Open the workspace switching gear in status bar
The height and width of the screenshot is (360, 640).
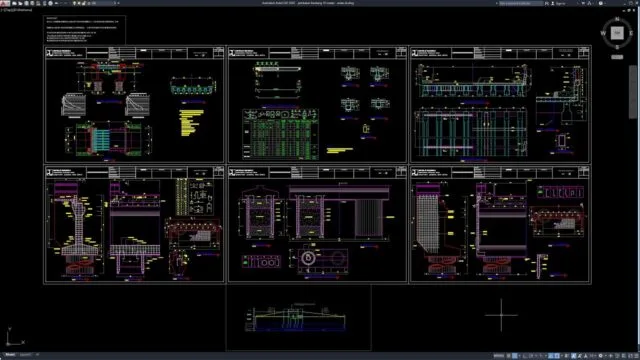click(x=600, y=356)
